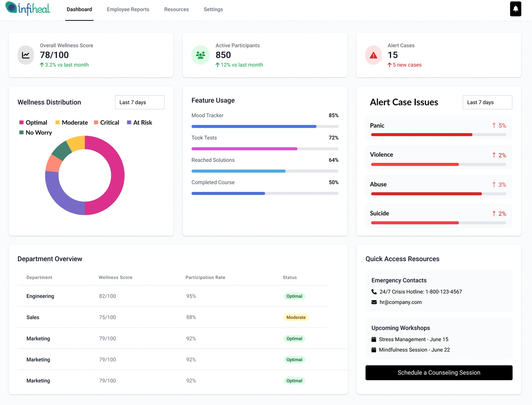Click the infiheal logo

point(28,9)
